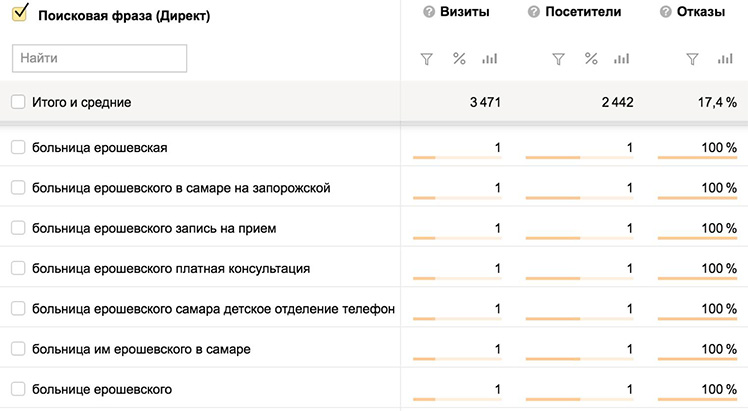Screen dimensions: 748x411
Task: Sort by the Визиты column header
Action: tap(465, 12)
